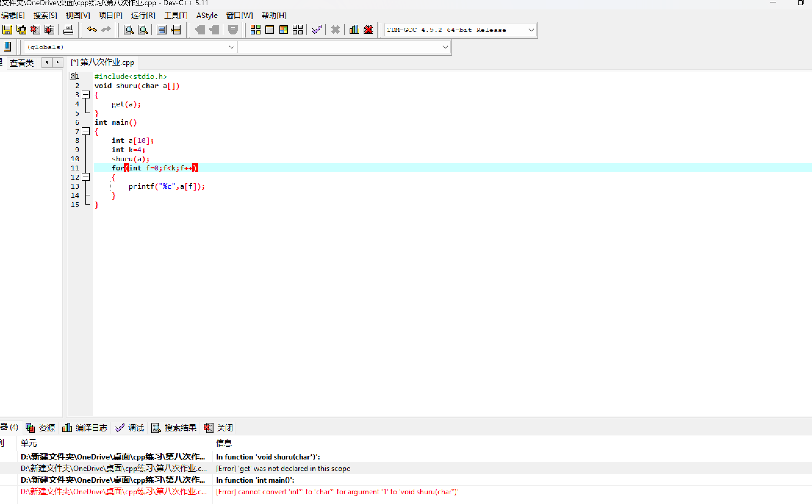Click the 关闭 button in bottom panel
The image size is (812, 504).
click(218, 428)
